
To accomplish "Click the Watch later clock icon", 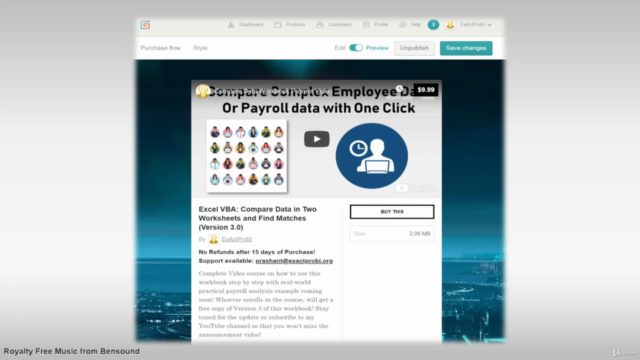I will point(399,89).
